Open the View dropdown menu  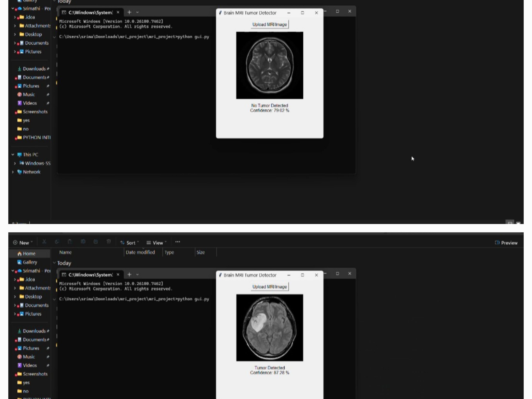click(x=157, y=243)
